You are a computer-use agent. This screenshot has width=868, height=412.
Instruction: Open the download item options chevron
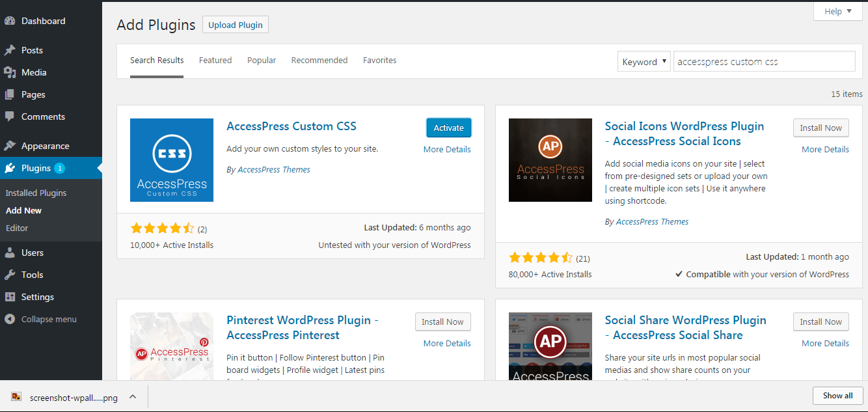pyautogui.click(x=132, y=396)
